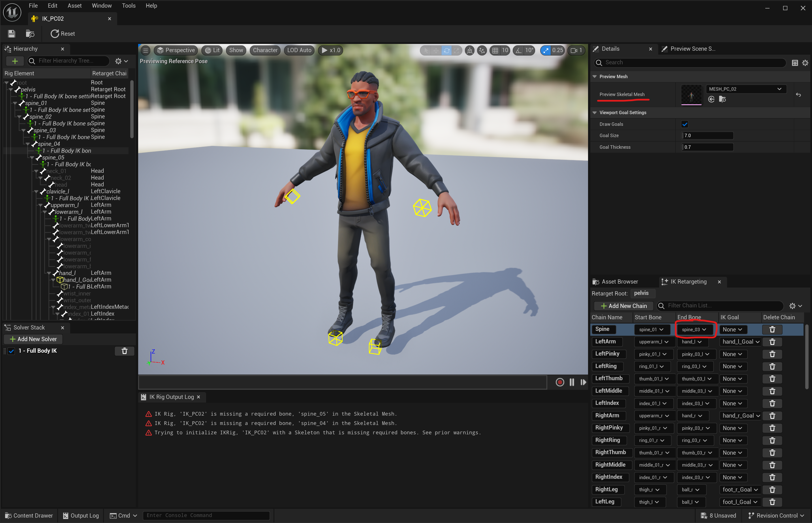
Task: Open the Asset menu
Action: point(74,5)
